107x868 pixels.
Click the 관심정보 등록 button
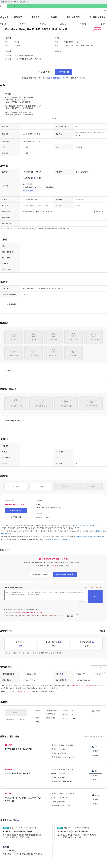[44, 72]
